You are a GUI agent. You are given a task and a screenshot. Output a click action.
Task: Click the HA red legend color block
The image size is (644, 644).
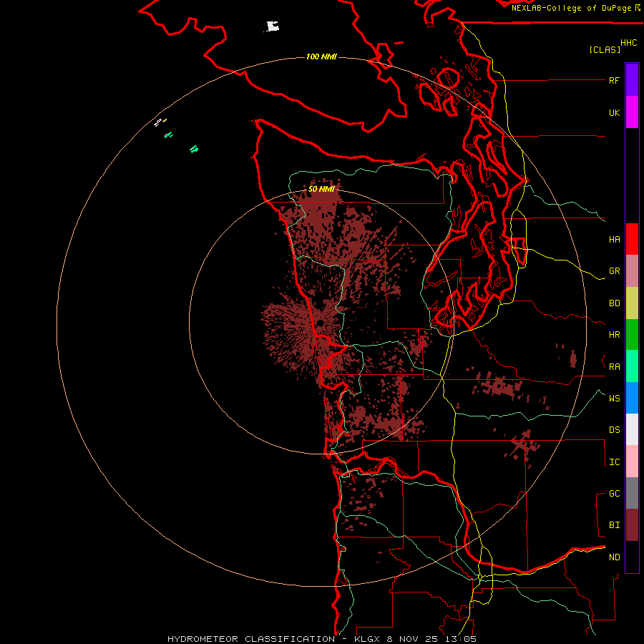click(x=632, y=239)
